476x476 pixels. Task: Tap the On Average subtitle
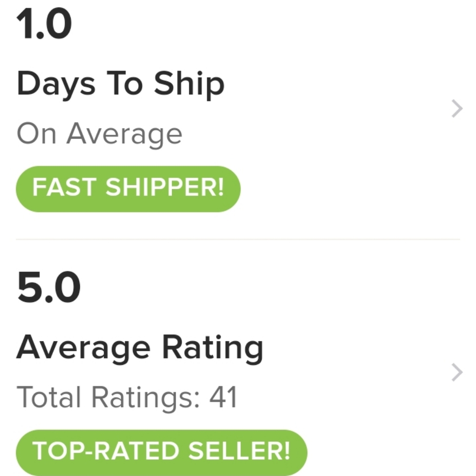(99, 134)
